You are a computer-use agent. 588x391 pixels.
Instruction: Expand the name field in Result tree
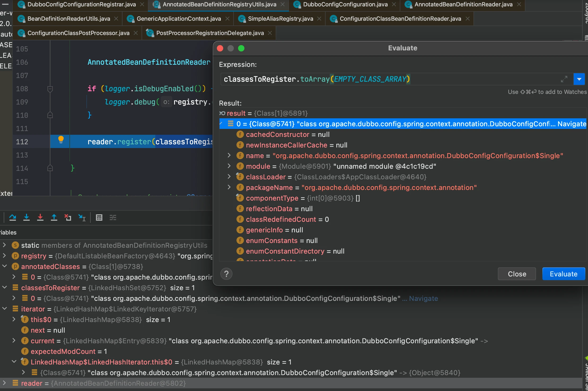coord(229,155)
